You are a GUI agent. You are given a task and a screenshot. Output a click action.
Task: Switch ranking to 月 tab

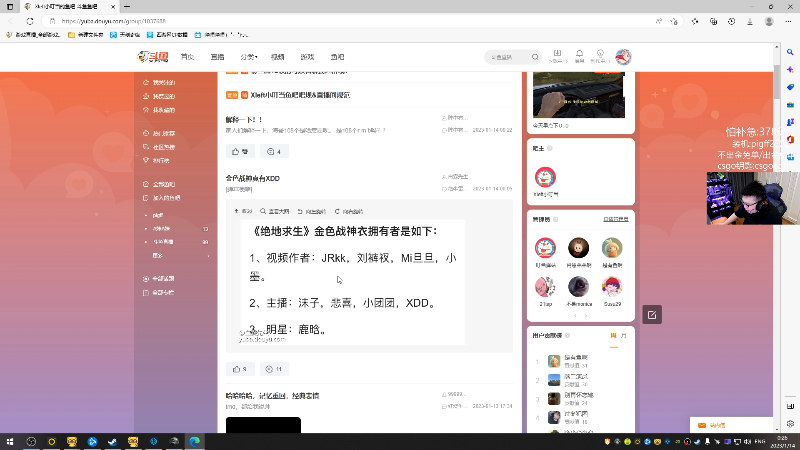click(623, 336)
